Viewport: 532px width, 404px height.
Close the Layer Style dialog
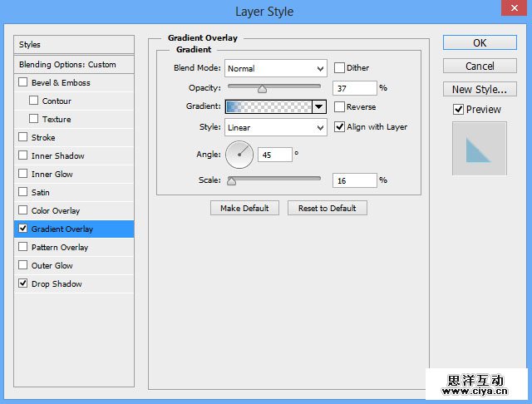513,11
